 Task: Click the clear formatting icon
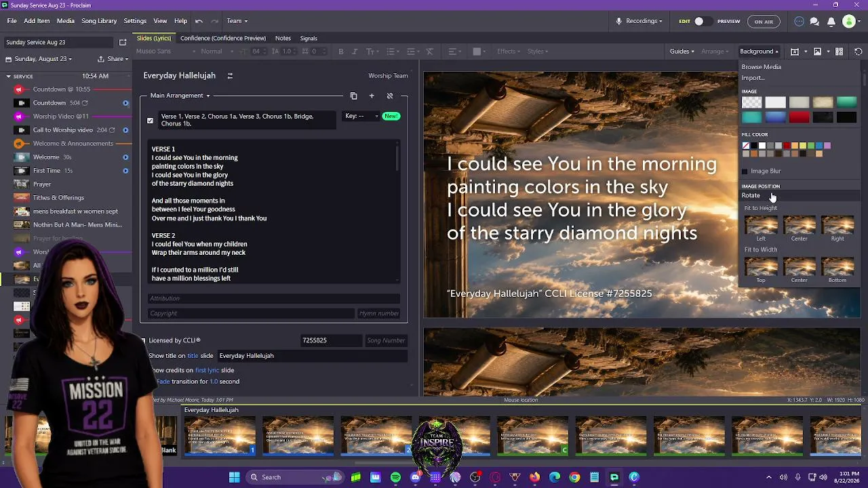[429, 52]
